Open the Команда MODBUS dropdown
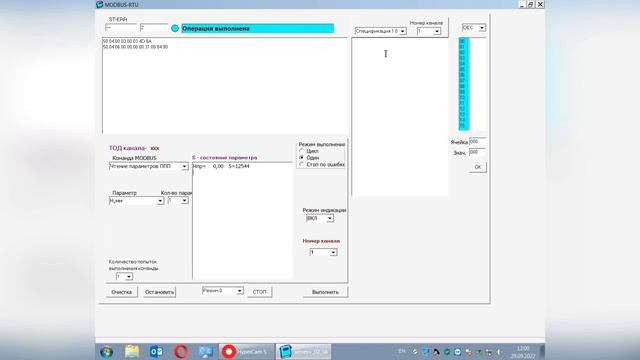Viewport: 640px width, 360px height. [x=184, y=167]
